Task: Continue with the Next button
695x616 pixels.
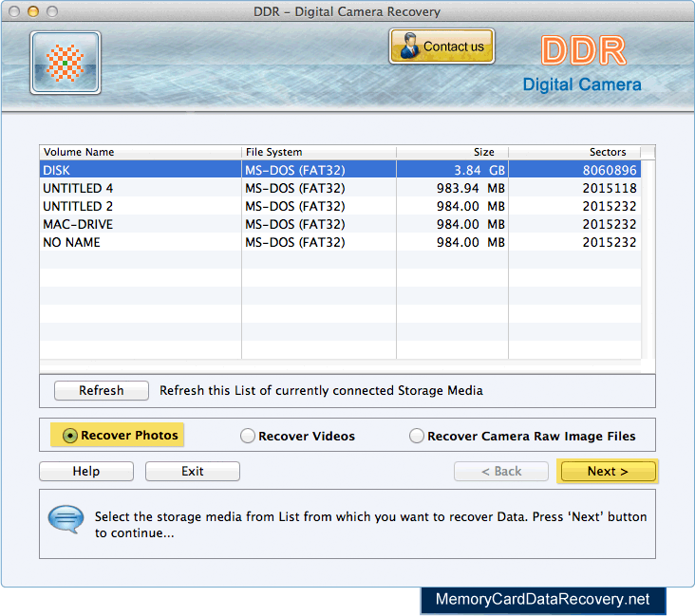Action: click(x=608, y=471)
